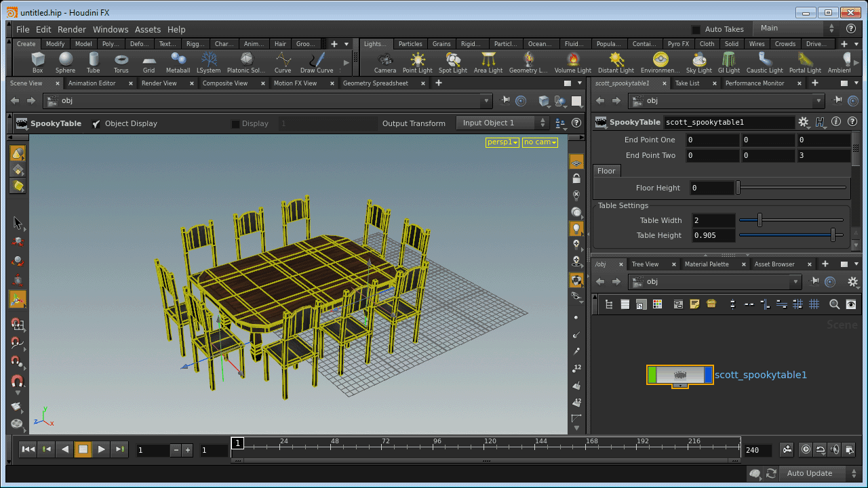Select the Platonic Solids tool
This screenshot has width=868, height=488.
246,62
